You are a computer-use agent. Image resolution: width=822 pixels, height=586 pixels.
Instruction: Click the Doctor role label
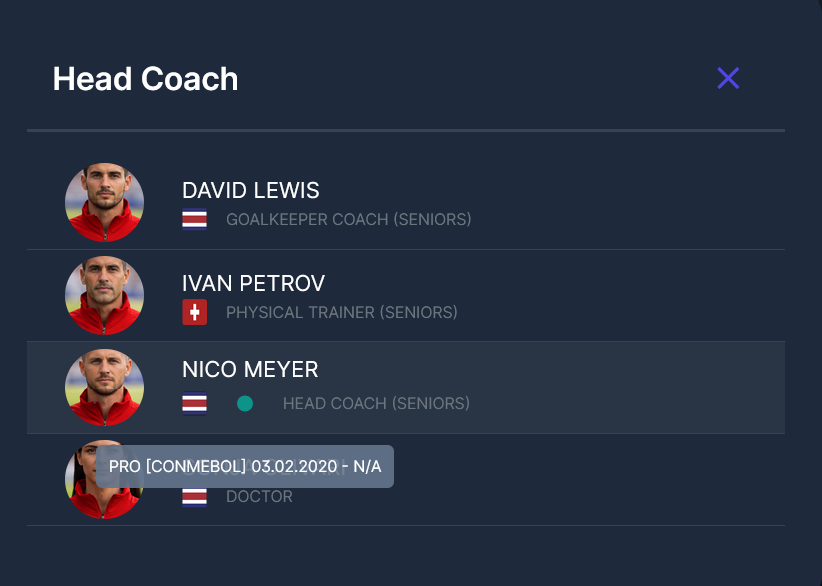259,496
